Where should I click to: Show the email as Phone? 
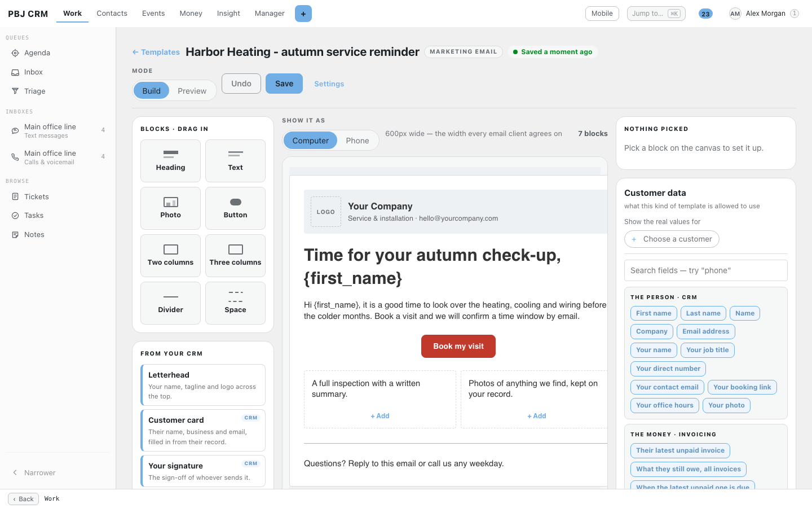358,141
